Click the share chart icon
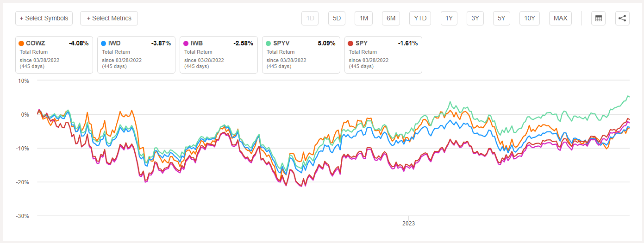Viewport: 644px width, 243px height. 622,19
